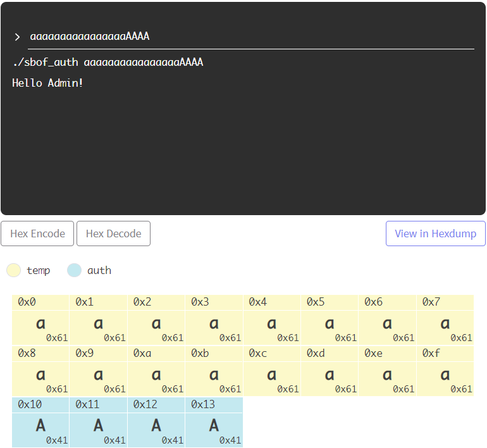Select memory cell 0xe

(387, 371)
